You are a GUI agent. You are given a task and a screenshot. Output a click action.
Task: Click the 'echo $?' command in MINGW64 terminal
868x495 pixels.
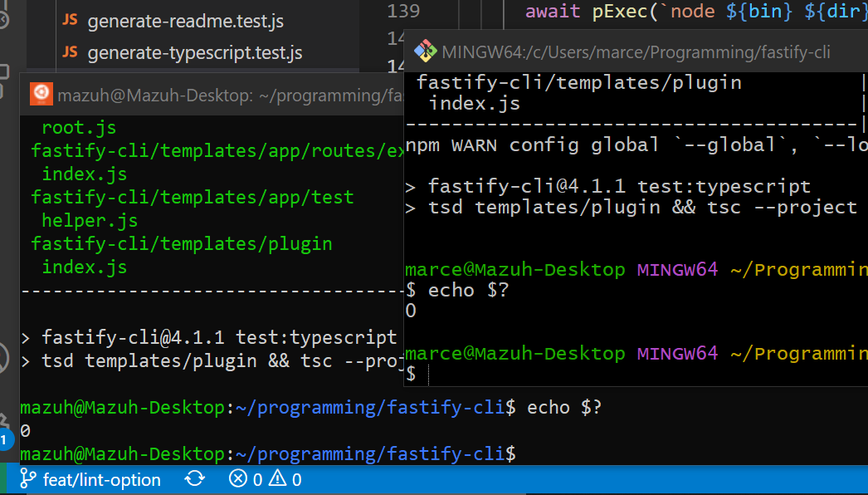pyautogui.click(x=468, y=291)
